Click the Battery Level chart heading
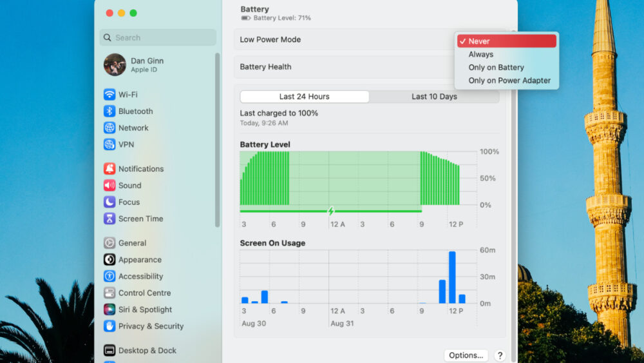The image size is (644, 363). 265,144
